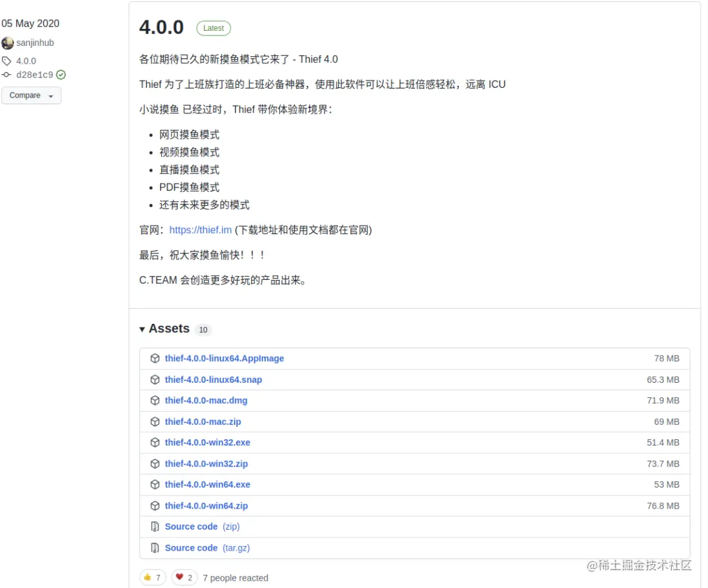Click the green verified check badge
708x588 pixels.
point(61,75)
